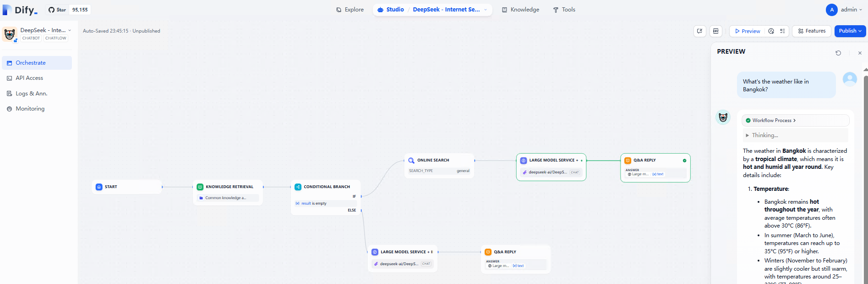Go to the Knowledge page

tap(520, 10)
